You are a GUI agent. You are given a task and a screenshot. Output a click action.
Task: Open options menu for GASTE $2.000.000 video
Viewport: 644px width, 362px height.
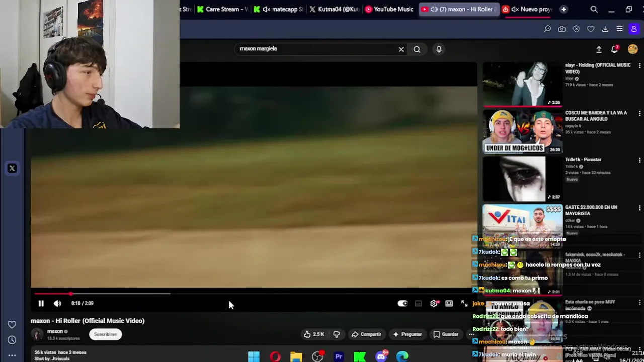pos(639,208)
